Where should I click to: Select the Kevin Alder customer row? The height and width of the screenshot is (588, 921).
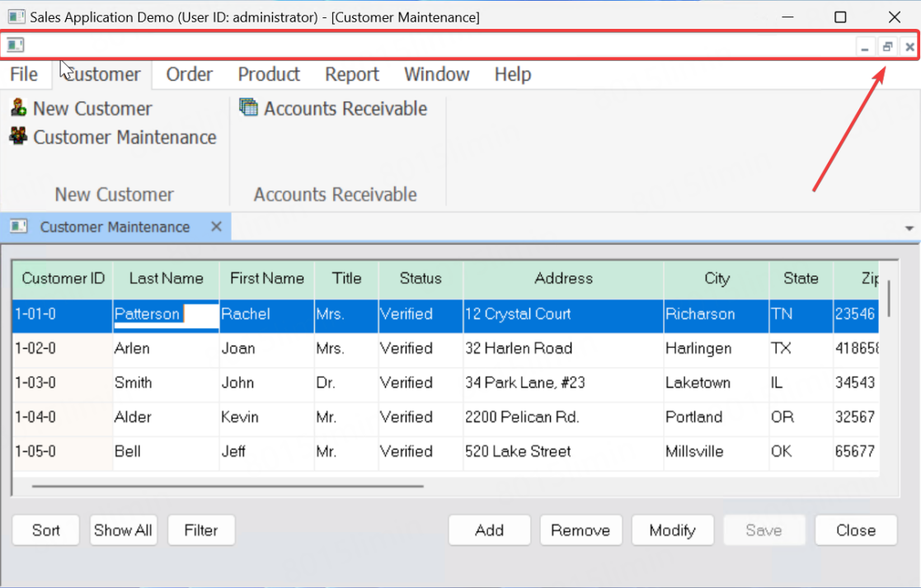[132, 417]
